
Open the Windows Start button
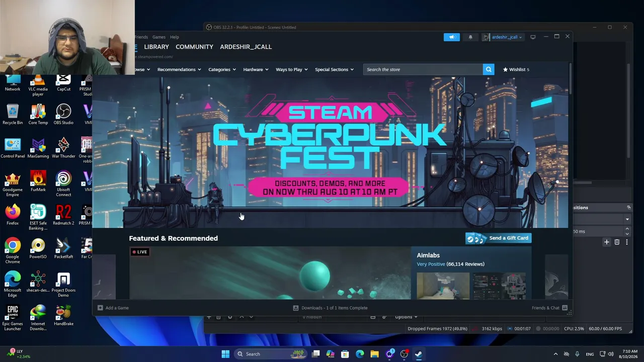[x=225, y=354]
